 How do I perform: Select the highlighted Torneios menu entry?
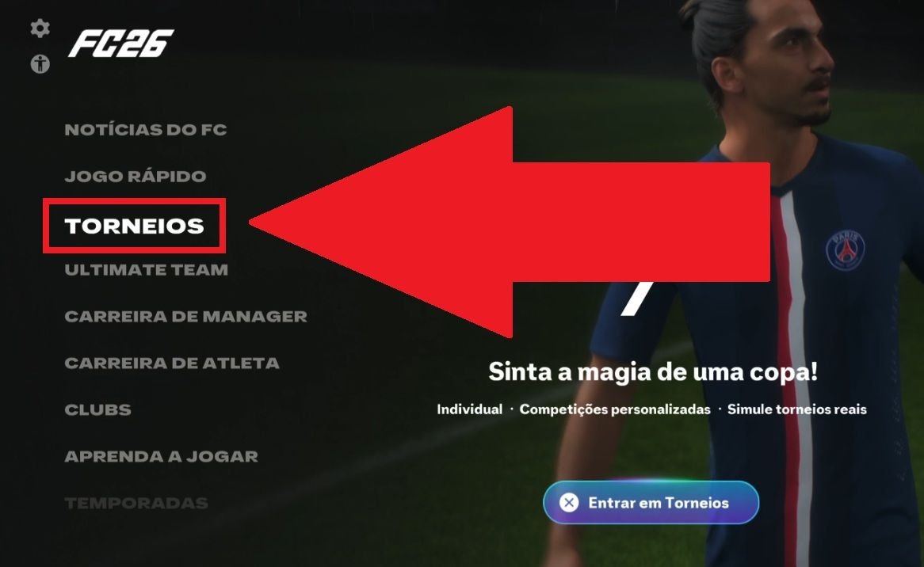coord(135,226)
